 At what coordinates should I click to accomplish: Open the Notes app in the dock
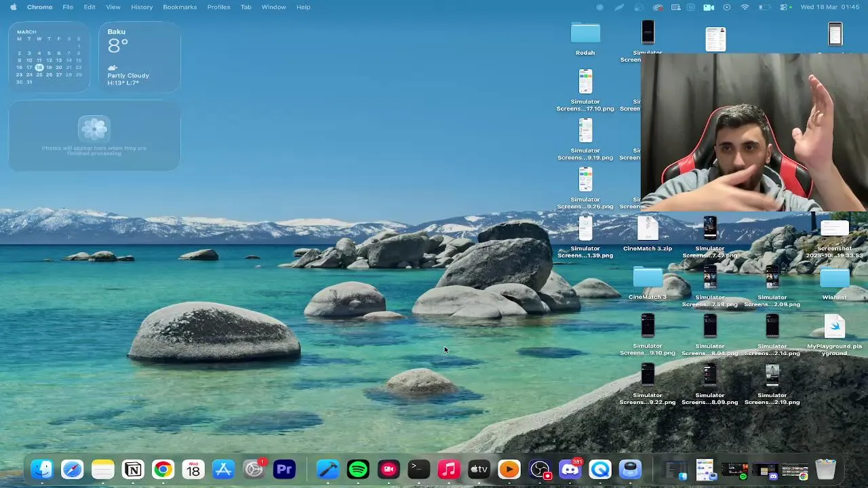tap(103, 469)
